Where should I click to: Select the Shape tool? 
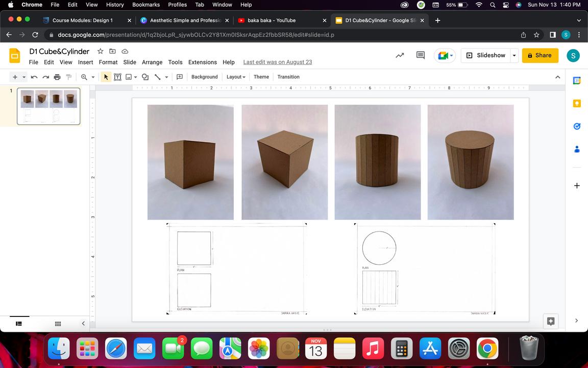[145, 77]
